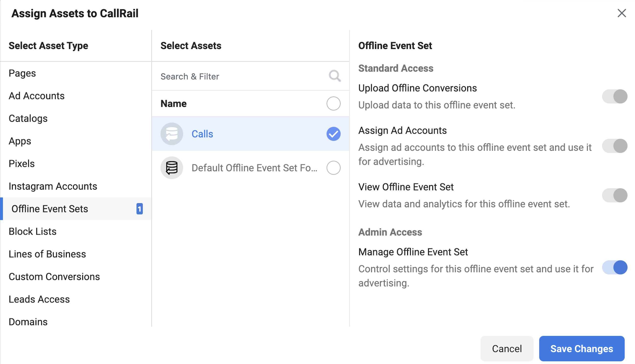Select Pixels asset type
Screen dimensions: 635x364
coord(76,163)
